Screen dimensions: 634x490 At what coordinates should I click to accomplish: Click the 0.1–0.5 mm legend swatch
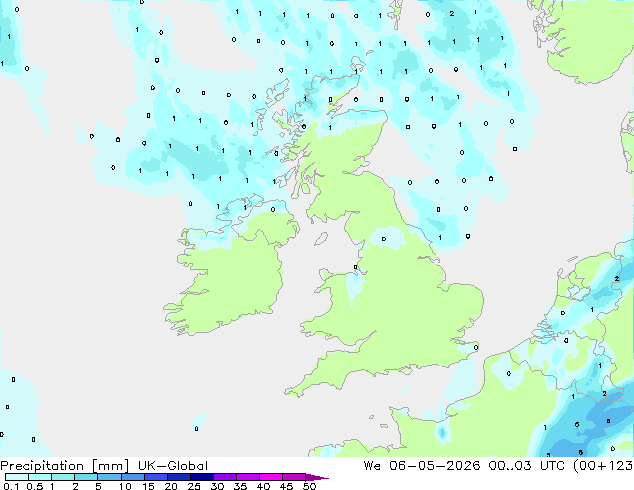[17, 477]
